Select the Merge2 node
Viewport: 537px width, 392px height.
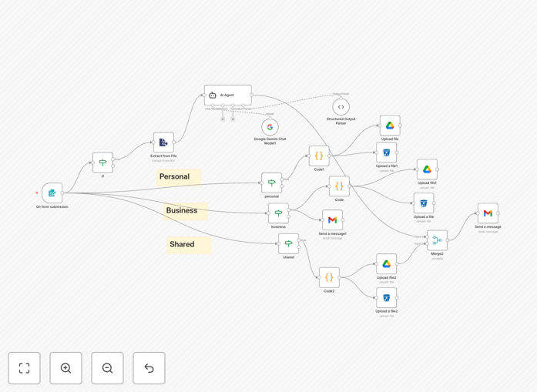437,240
